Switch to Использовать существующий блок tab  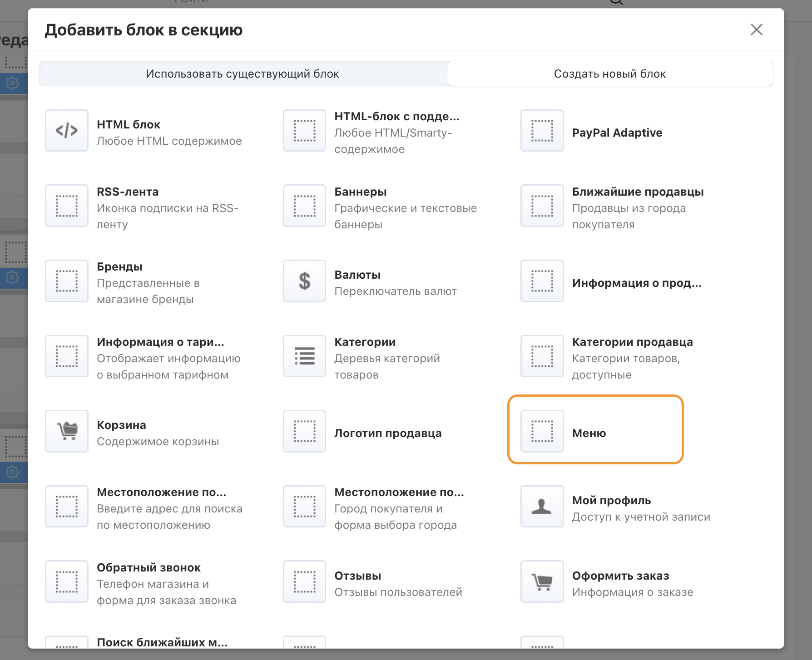coord(243,74)
